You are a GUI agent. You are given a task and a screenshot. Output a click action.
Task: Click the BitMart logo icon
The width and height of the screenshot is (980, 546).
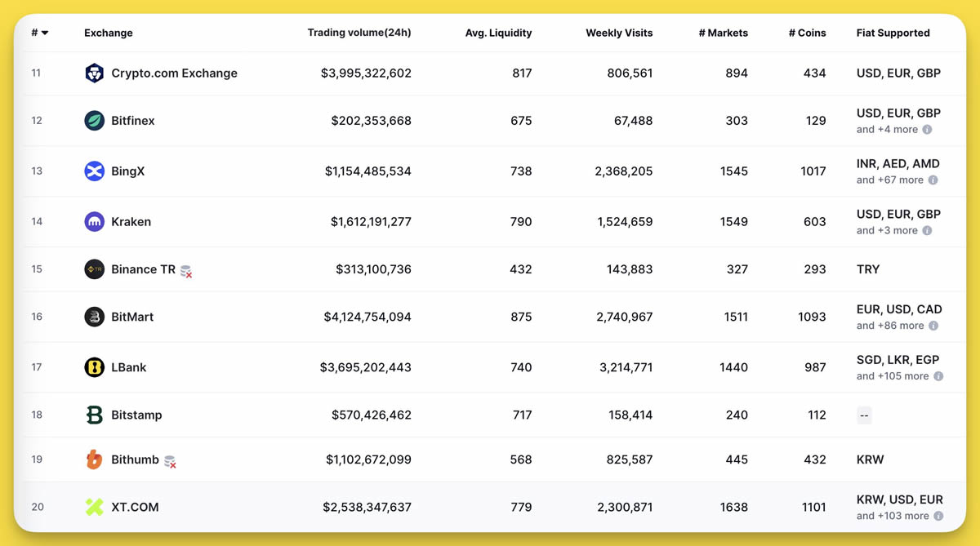94,317
